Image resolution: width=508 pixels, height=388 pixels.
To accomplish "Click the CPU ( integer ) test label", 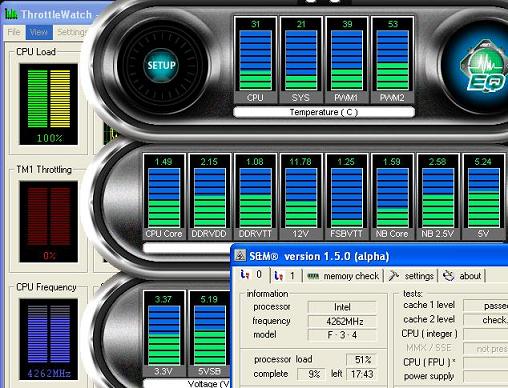I will point(429,334).
